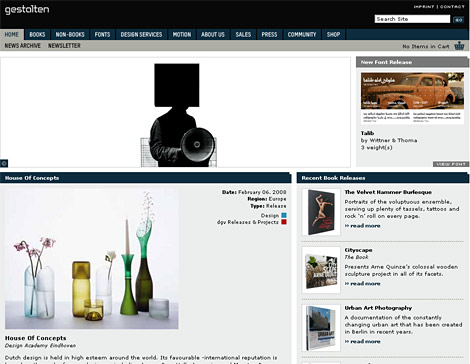Click the Imprint link

pos(424,7)
